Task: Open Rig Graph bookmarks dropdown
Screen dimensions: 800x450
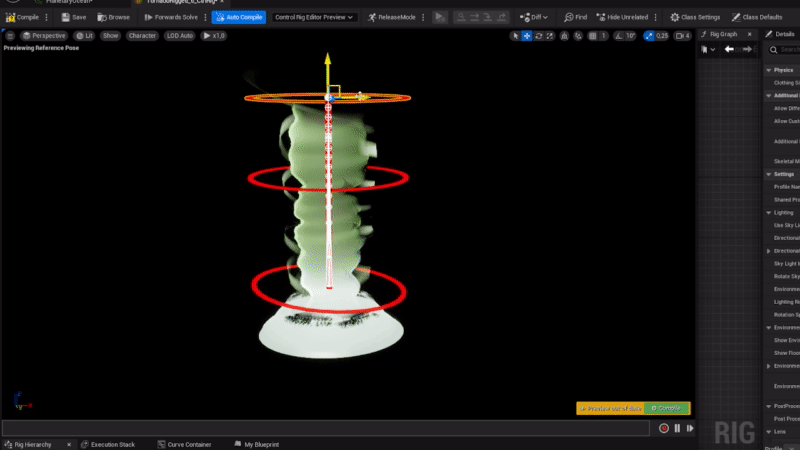Action: (x=708, y=49)
